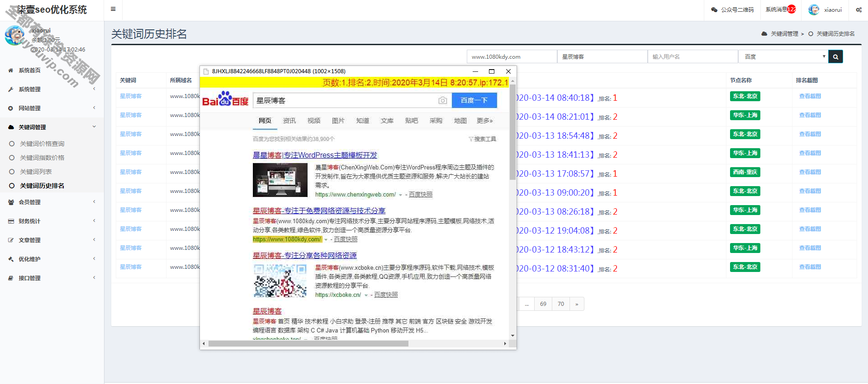Expand the 优化维护 menu chevron

click(94, 258)
